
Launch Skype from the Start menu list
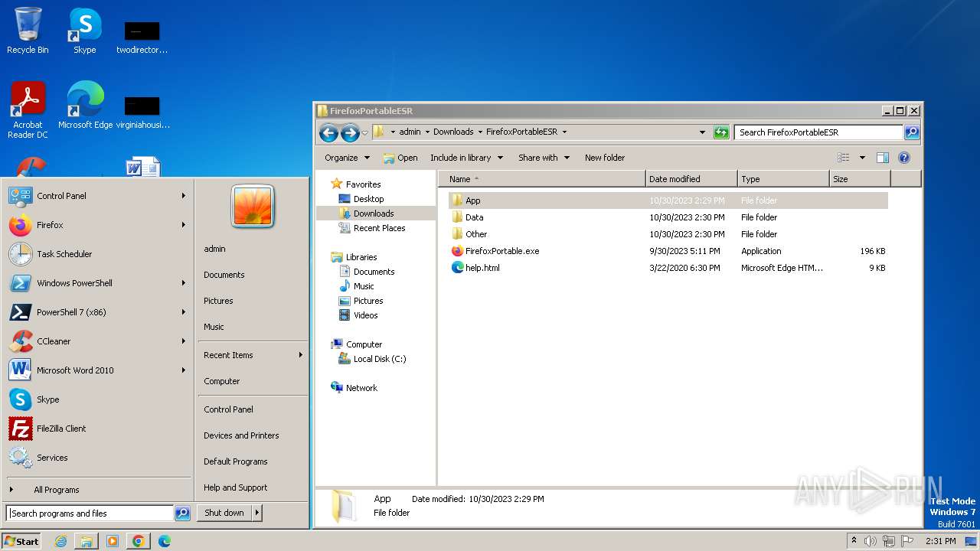[97, 399]
